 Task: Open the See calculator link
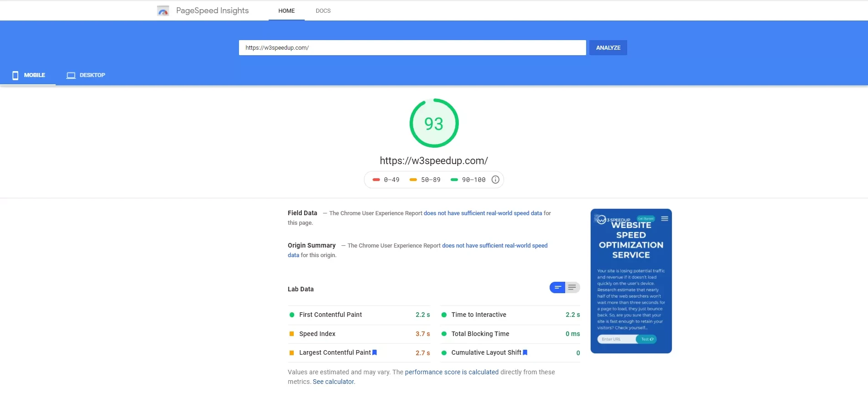[334, 382]
